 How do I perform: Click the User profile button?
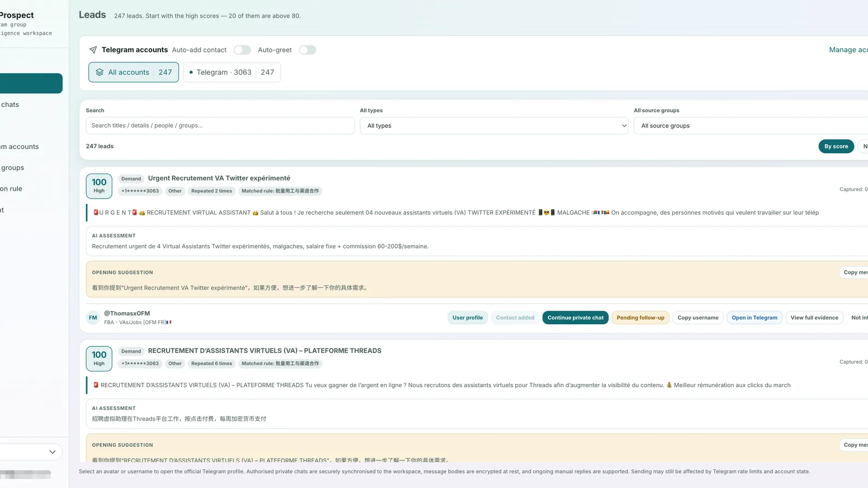pos(468,318)
